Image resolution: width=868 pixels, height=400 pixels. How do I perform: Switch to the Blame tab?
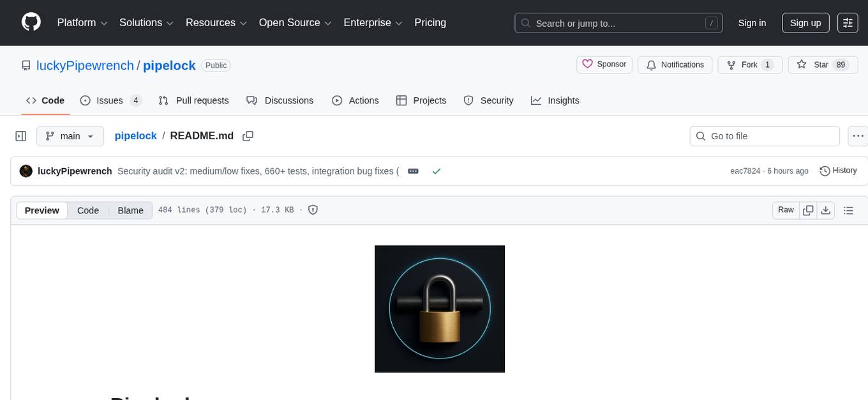click(130, 210)
